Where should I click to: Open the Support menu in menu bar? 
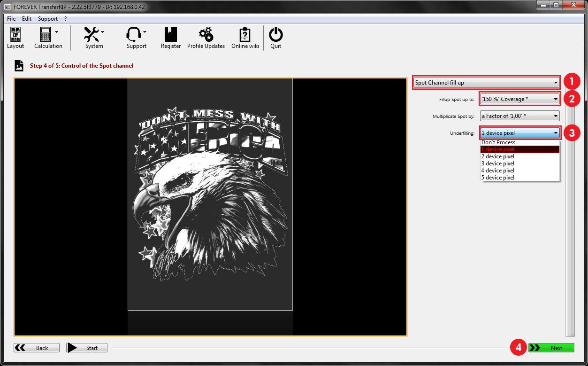[48, 19]
